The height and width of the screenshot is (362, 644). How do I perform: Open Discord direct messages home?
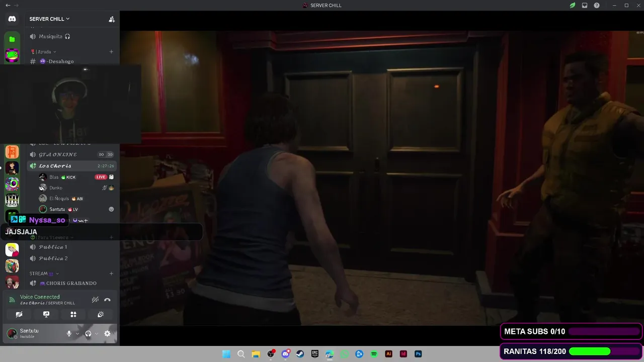(12, 19)
